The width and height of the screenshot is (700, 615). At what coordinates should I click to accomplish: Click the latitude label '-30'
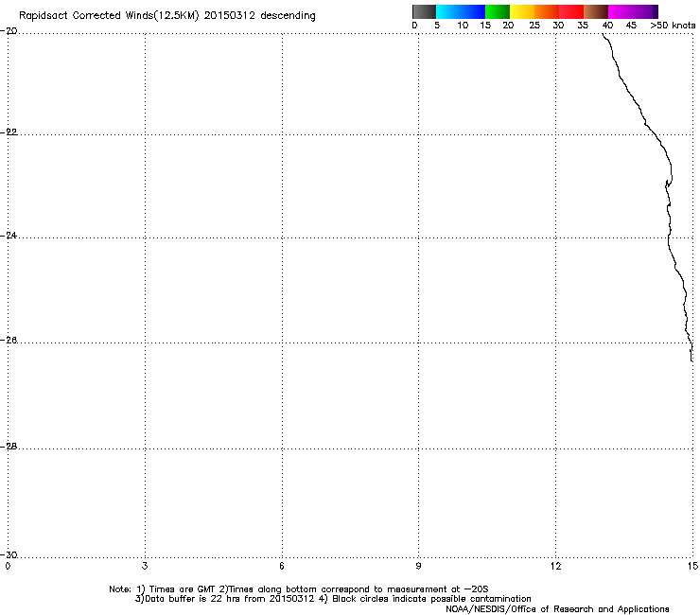pos(9,555)
